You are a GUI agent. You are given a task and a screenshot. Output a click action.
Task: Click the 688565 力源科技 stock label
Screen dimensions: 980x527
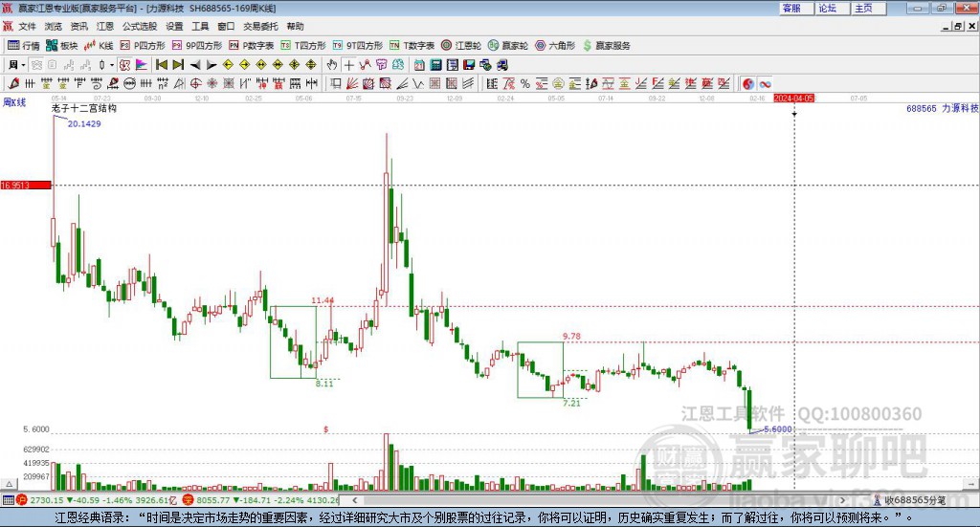942,108
